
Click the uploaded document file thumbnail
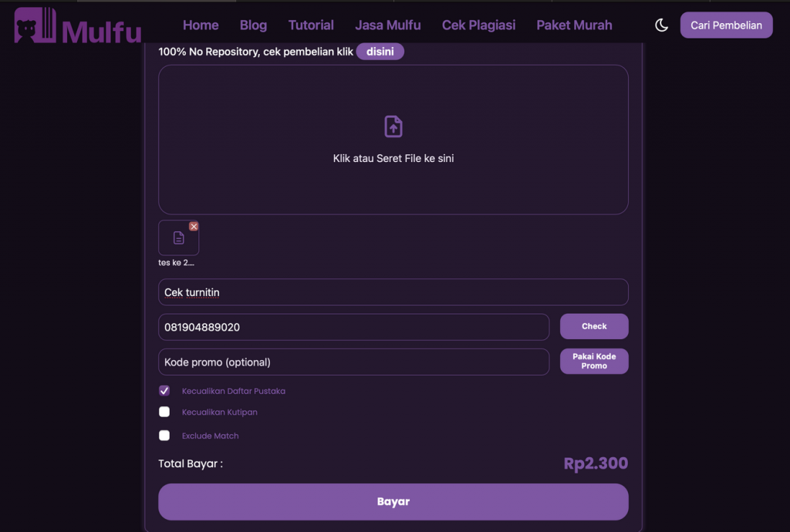pos(178,238)
